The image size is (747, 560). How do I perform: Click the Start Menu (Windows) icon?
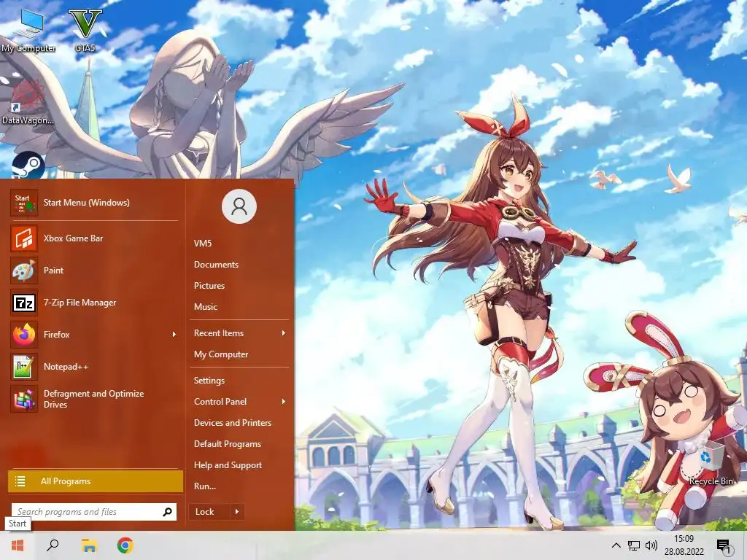24,203
